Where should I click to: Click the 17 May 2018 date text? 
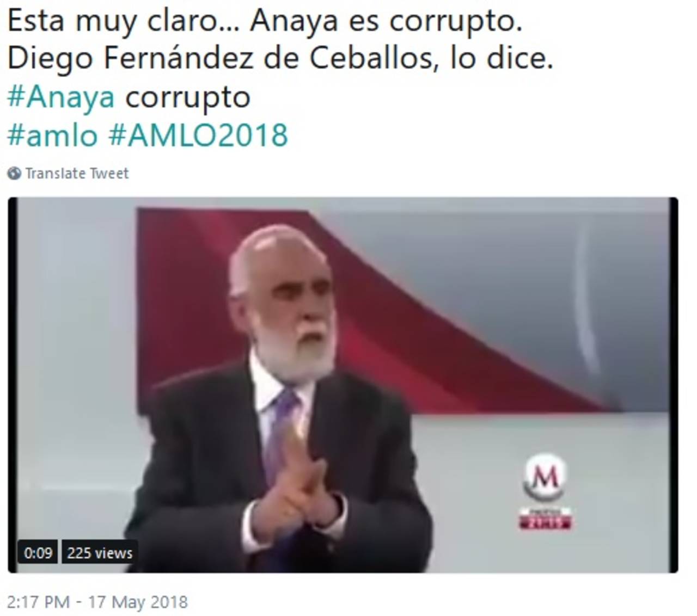tap(138, 602)
